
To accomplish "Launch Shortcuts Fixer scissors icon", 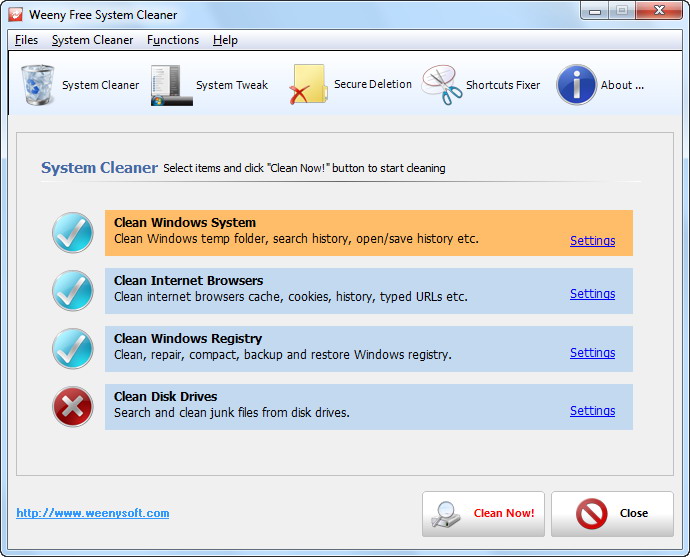I will (442, 85).
